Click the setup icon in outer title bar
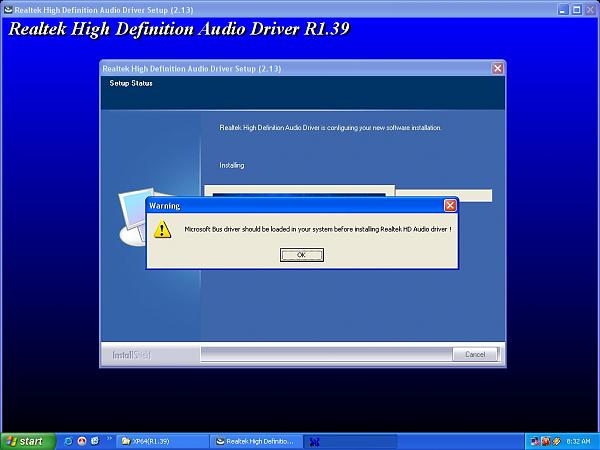The height and width of the screenshot is (450, 600). tap(8, 10)
